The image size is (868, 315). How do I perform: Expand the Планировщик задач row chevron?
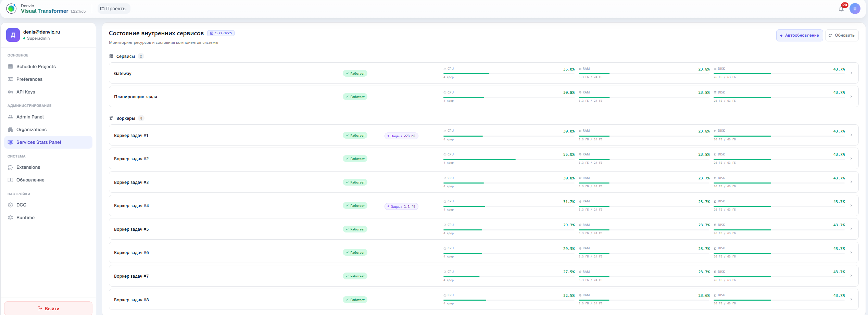click(851, 97)
